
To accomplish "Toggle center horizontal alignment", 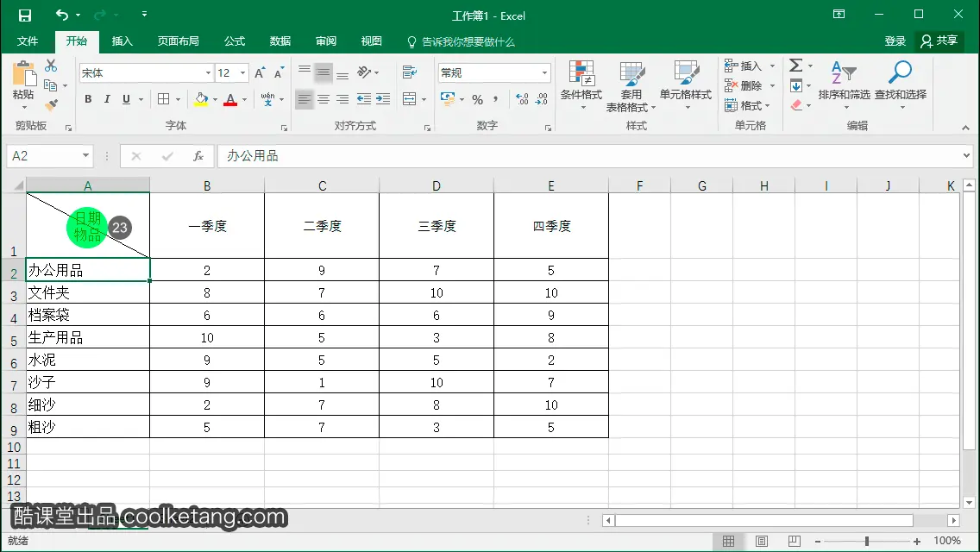I will coord(324,99).
